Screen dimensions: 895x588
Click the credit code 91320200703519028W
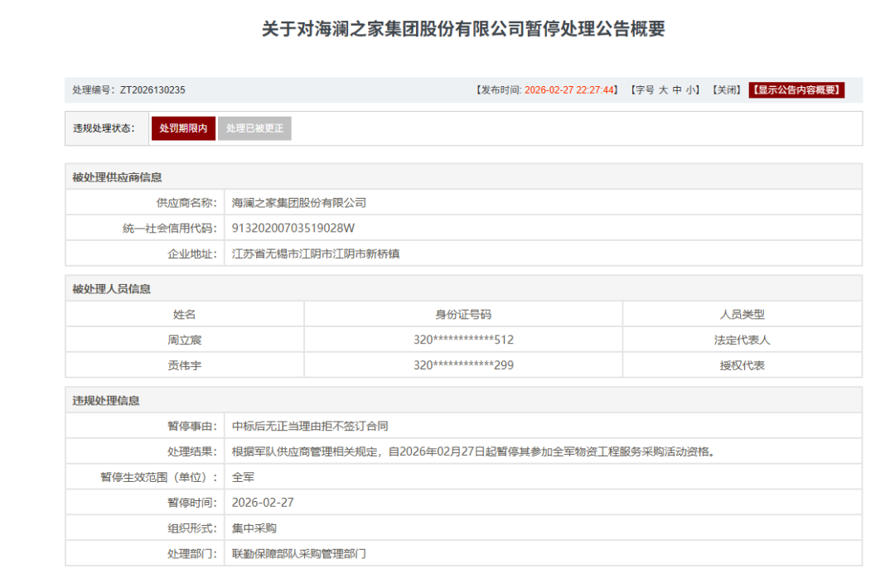293,229
